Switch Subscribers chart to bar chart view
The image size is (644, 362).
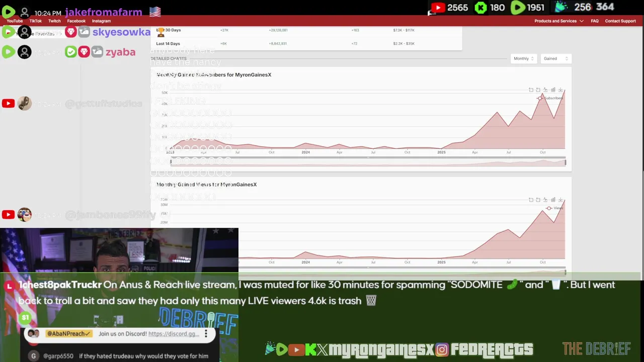click(x=553, y=90)
